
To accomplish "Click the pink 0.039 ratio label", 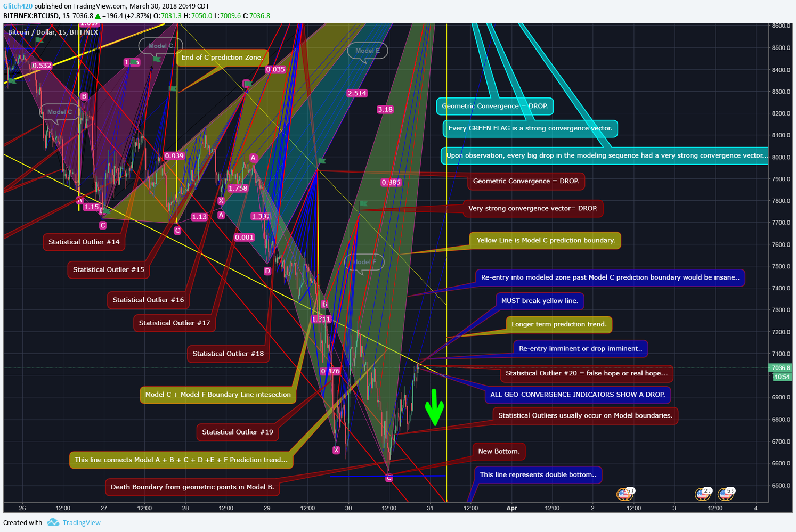I will pos(174,156).
